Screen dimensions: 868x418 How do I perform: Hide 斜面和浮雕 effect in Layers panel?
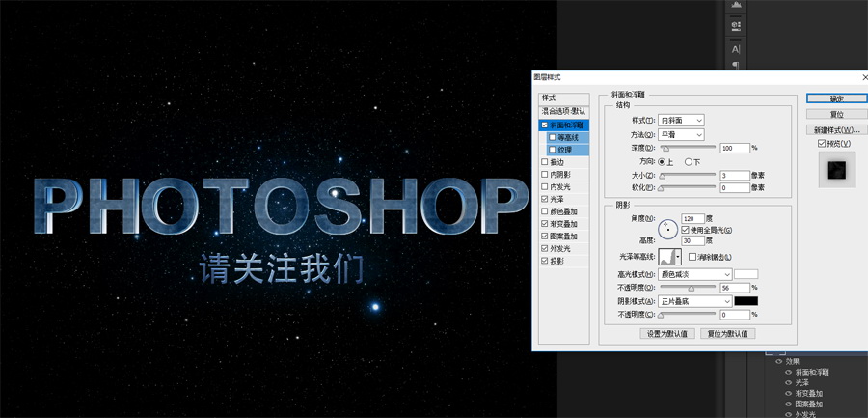(788, 372)
